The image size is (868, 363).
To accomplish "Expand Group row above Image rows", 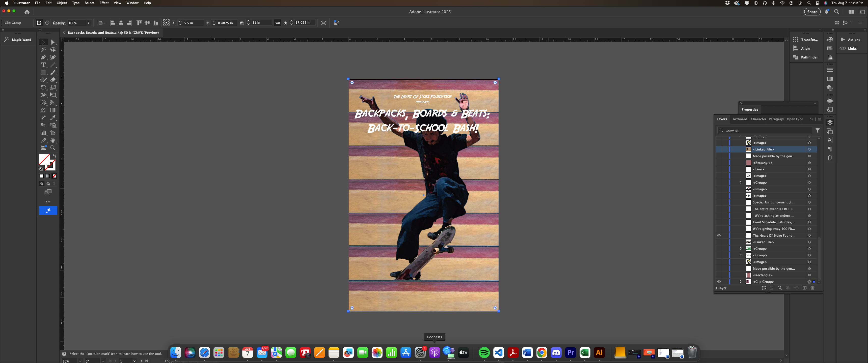I will click(x=741, y=183).
